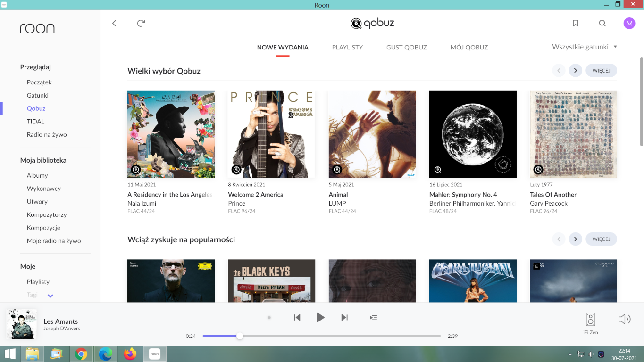Open the Mahler: Symphony No. 4 title
This screenshot has width=644, height=362.
tap(463, 195)
